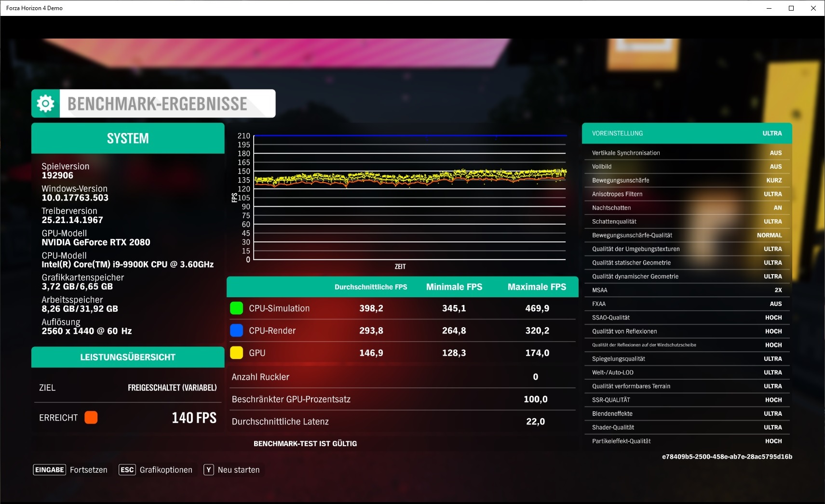
Task: Select the Windschutzscheibe reflection quality row
Action: click(x=687, y=345)
